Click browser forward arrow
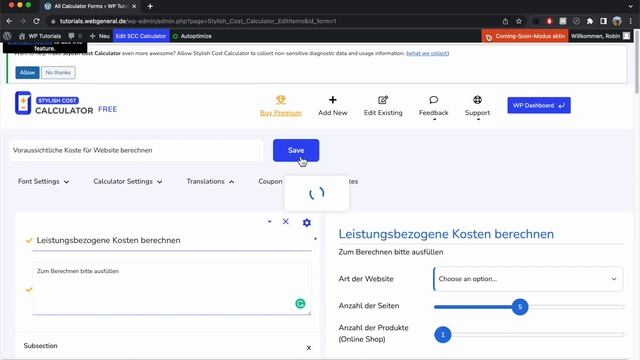 [23, 21]
